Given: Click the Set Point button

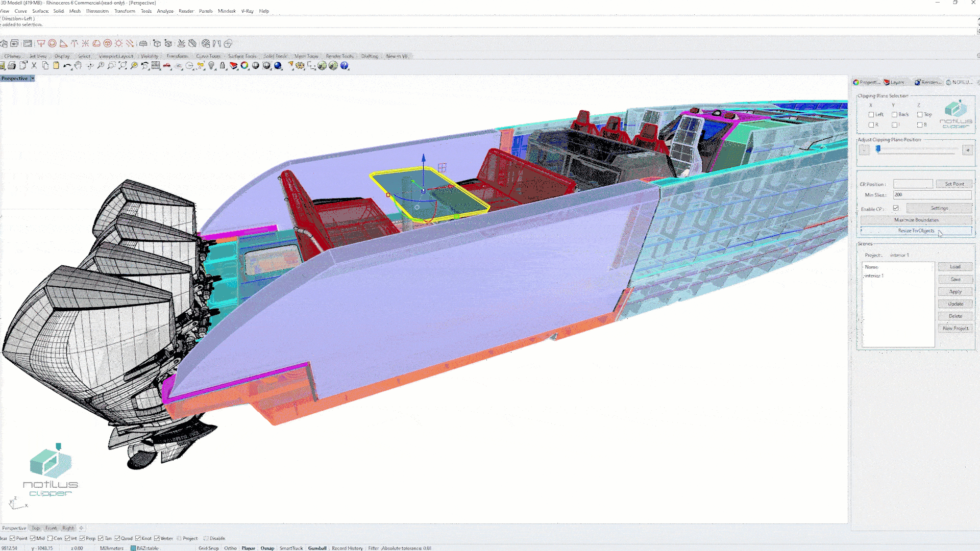Looking at the screenshot, I should point(954,184).
